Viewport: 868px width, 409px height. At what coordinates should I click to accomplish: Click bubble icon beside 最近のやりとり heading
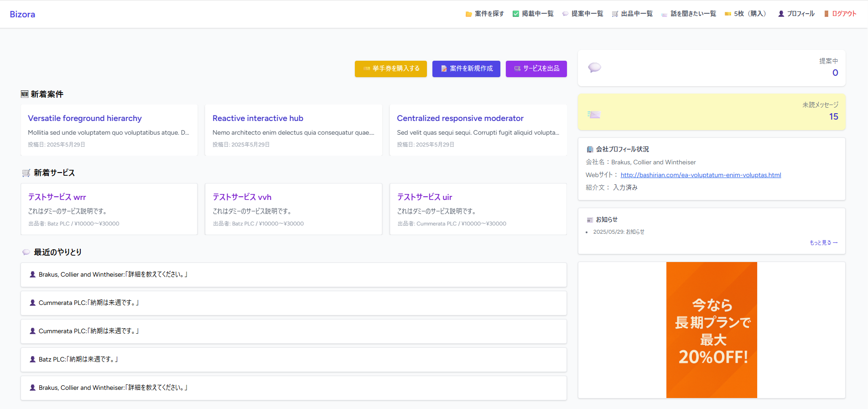click(26, 252)
